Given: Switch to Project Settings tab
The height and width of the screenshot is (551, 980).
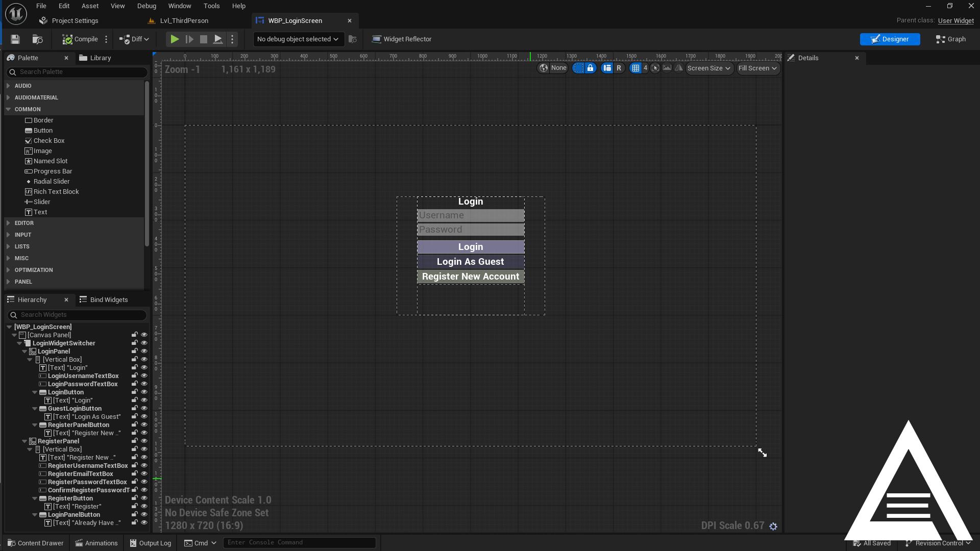Looking at the screenshot, I should point(69,21).
